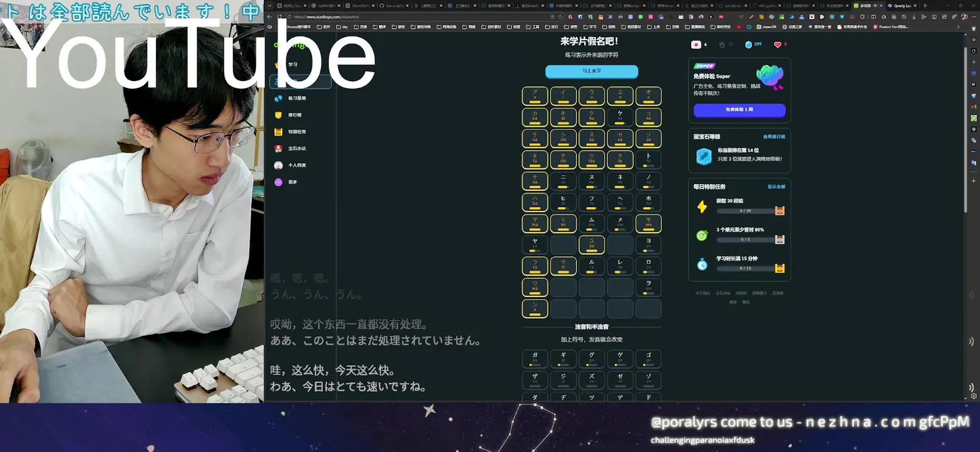
Task: Select the katakana シ (shi) tile
Action: [x=563, y=139]
